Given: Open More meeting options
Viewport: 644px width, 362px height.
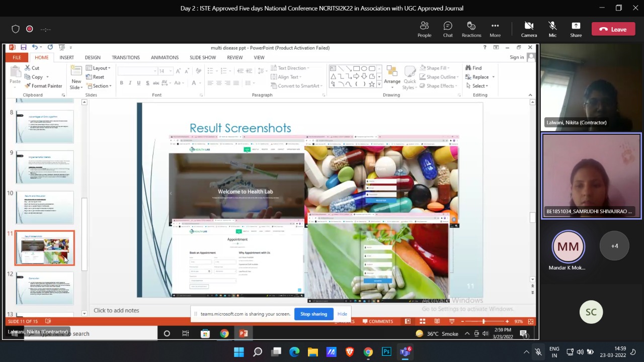Looking at the screenshot, I should tap(495, 29).
